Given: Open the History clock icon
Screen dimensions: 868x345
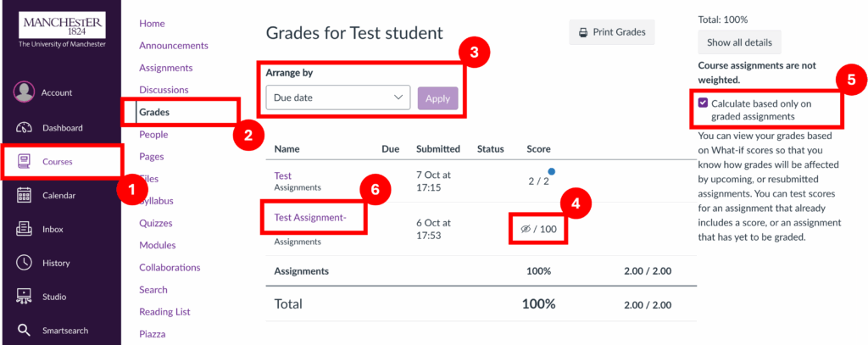Looking at the screenshot, I should [x=24, y=263].
